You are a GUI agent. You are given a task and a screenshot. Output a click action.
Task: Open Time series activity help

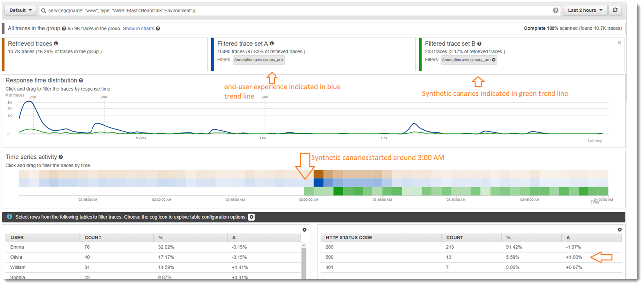tap(60, 156)
